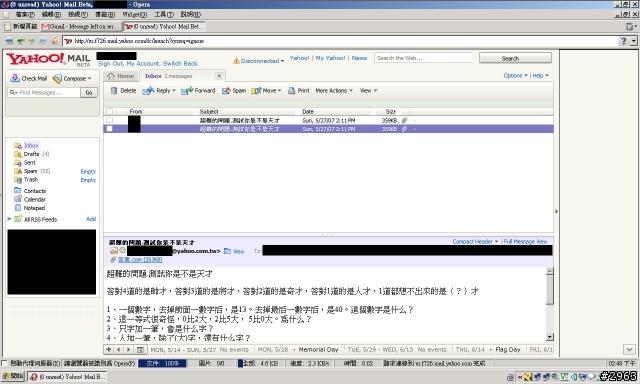Open the Widgets menu in Opera

(x=134, y=14)
